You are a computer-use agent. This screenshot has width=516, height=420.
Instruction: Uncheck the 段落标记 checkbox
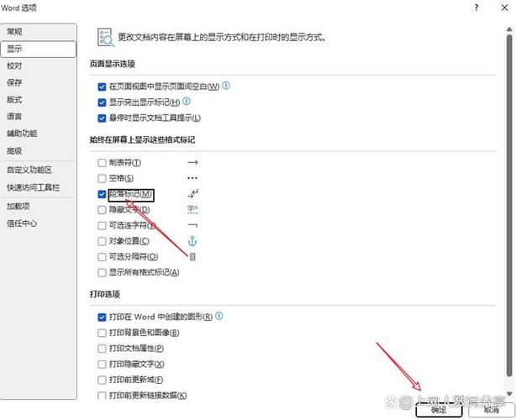[102, 194]
